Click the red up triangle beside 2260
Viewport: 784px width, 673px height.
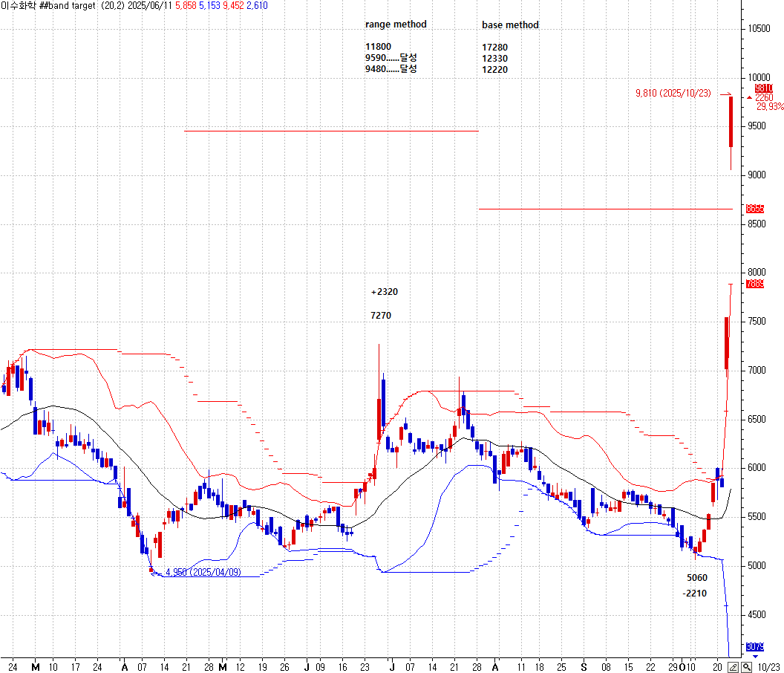pyautogui.click(x=750, y=97)
